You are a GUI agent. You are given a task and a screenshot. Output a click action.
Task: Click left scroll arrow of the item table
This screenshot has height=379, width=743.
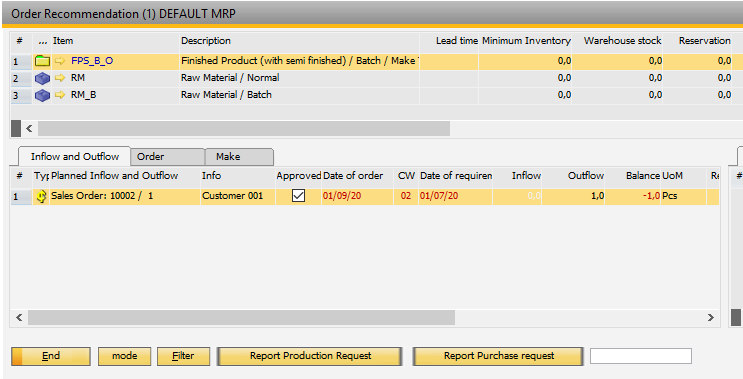[29, 128]
